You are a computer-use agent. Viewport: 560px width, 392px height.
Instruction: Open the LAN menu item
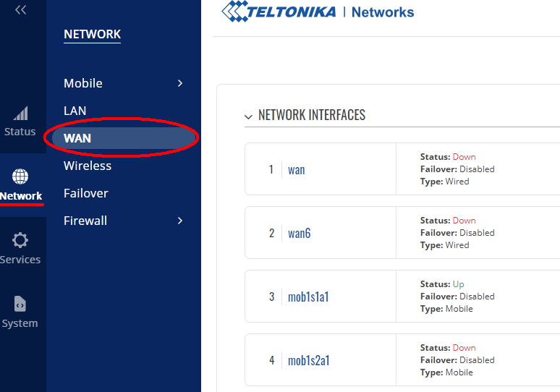tap(75, 111)
